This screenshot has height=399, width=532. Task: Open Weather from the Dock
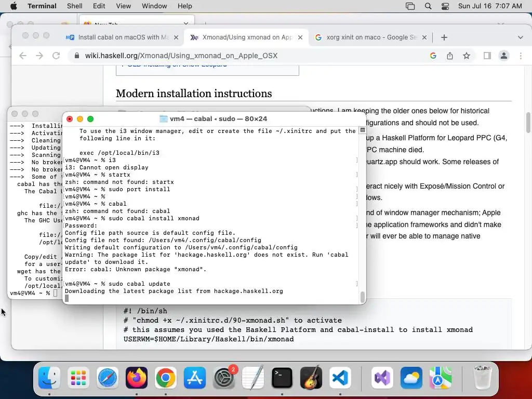(x=411, y=378)
